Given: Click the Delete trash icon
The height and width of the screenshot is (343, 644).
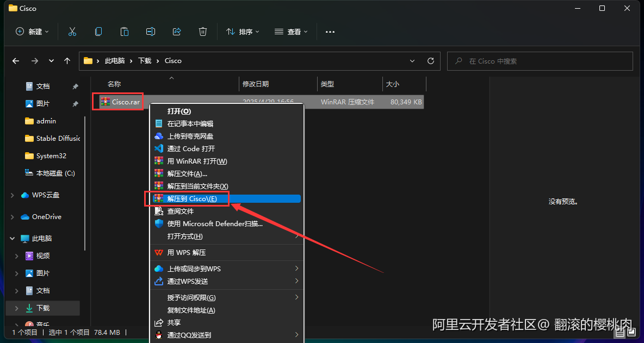Looking at the screenshot, I should (x=202, y=32).
